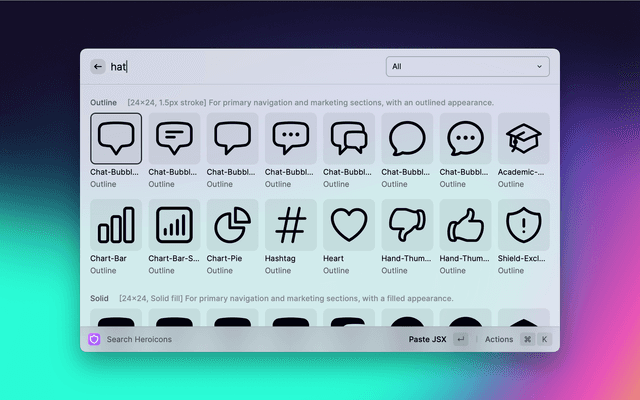Viewport: 640px width, 400px height.
Task: Go back using the arrow button
Action: click(x=98, y=67)
